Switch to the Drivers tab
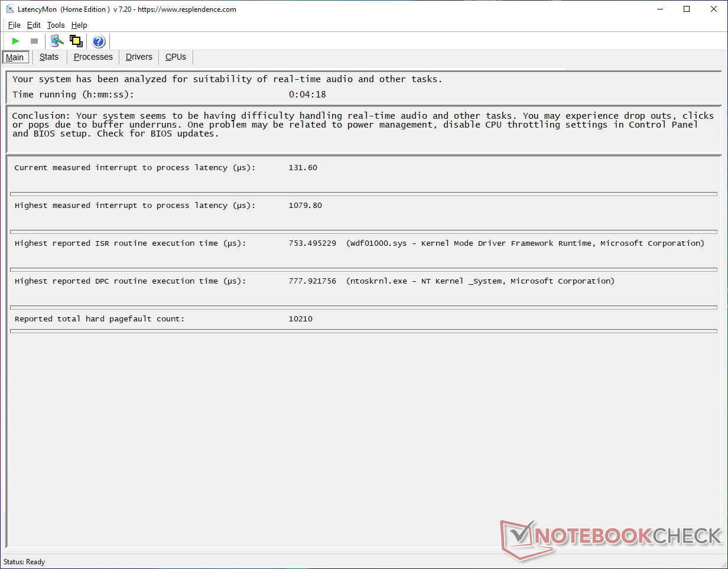 click(x=139, y=57)
